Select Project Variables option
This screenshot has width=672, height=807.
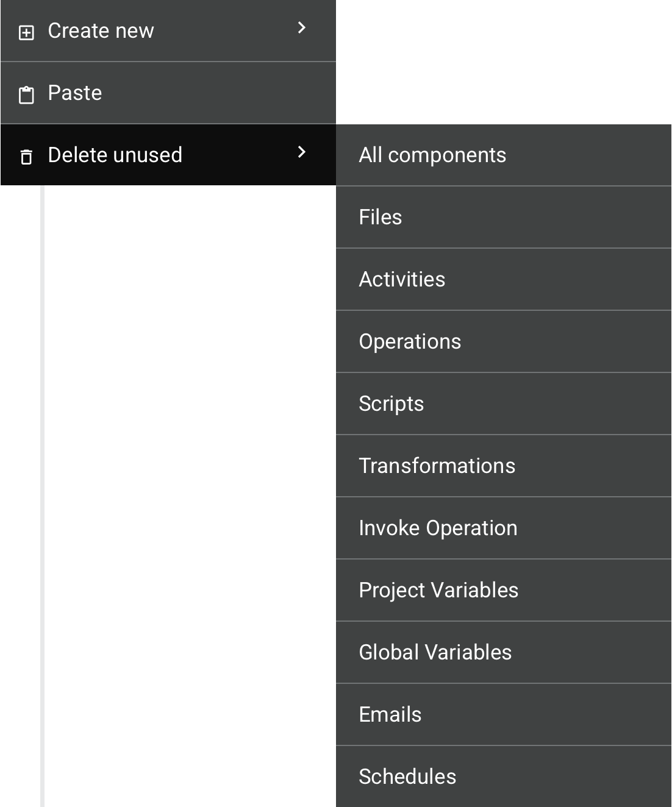pyautogui.click(x=438, y=591)
